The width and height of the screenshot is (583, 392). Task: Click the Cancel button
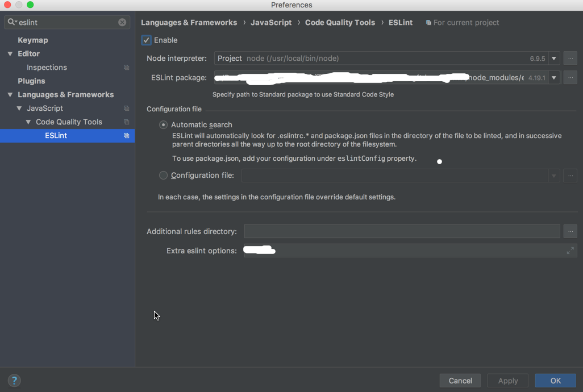tap(460, 381)
